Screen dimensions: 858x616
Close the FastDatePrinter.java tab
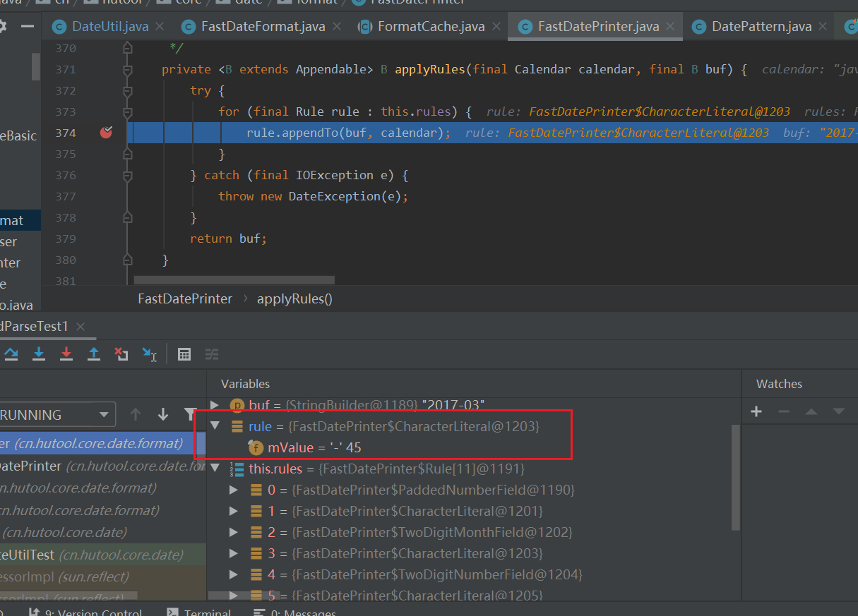[670, 26]
